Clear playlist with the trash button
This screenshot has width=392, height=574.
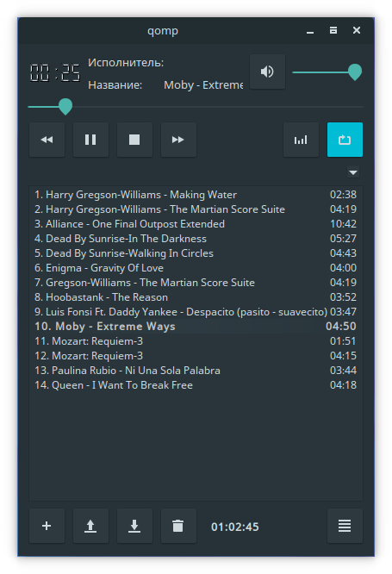178,526
